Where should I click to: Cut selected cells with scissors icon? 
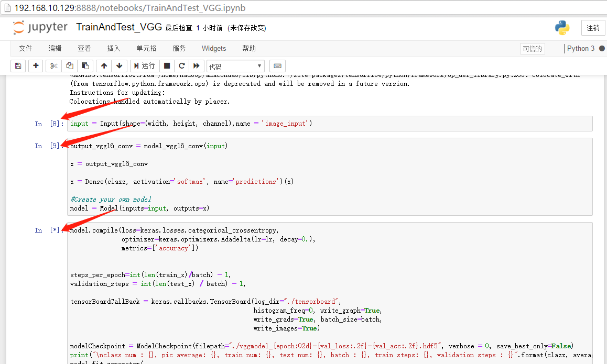pos(54,66)
